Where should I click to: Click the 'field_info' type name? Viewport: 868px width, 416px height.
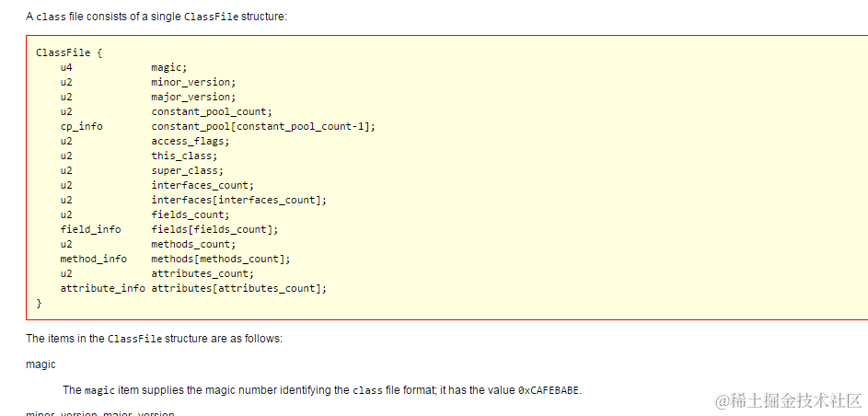coord(90,229)
